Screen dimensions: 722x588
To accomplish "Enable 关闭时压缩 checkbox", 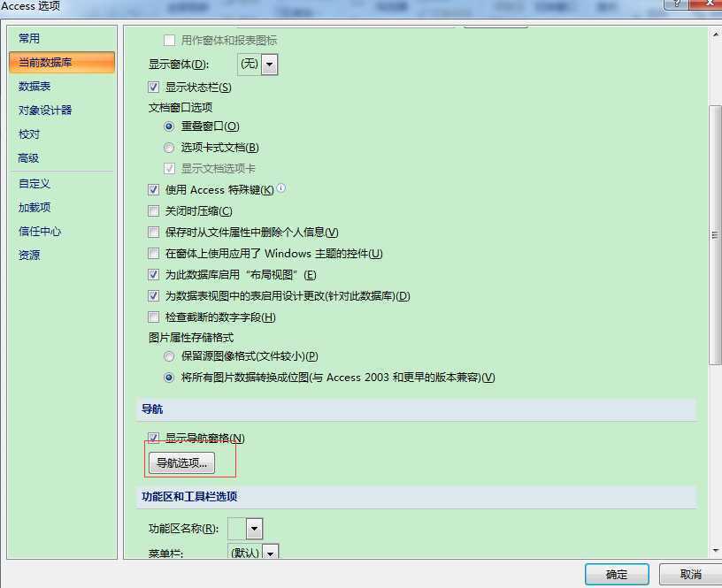I will tap(153, 210).
